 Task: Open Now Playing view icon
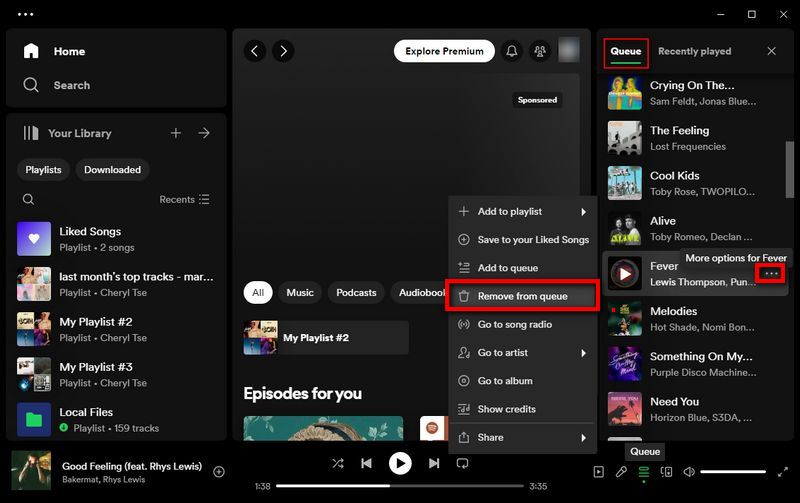pos(598,472)
